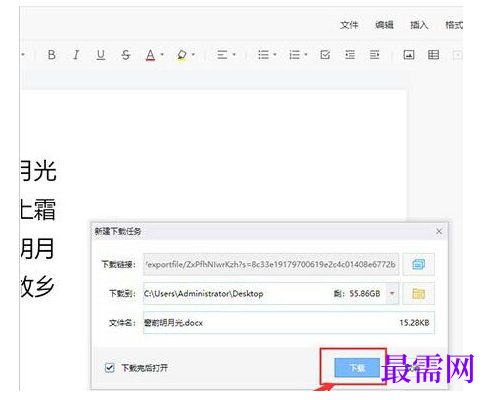The width and height of the screenshot is (493, 400).
Task: Browse for a download folder
Action: click(x=418, y=294)
